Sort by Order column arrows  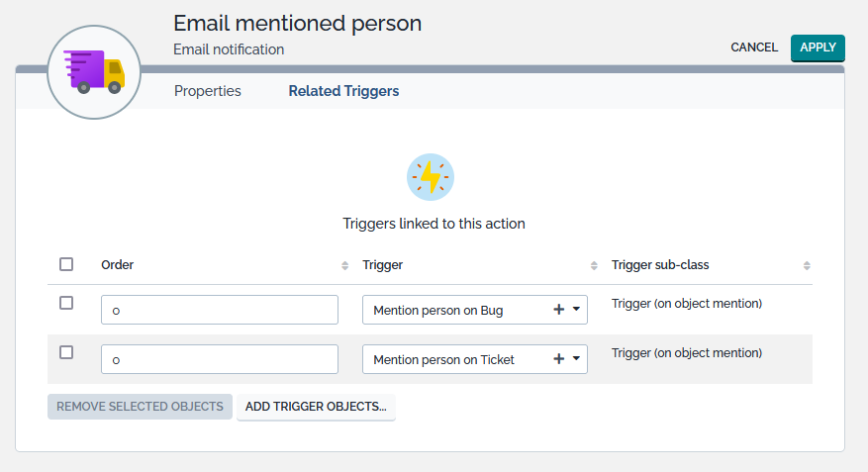344,265
